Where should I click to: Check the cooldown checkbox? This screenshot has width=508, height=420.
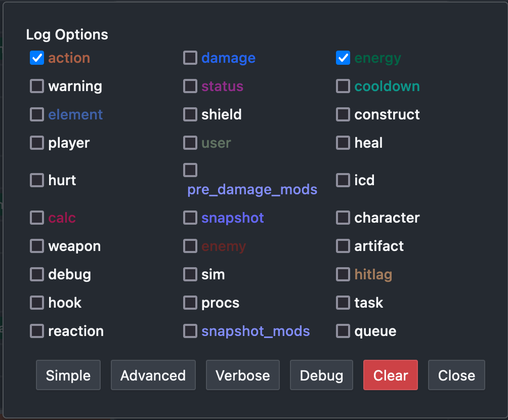pos(343,86)
